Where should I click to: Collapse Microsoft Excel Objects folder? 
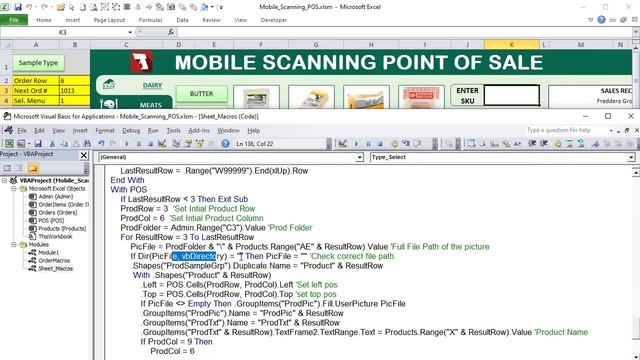pyautogui.click(x=13, y=189)
